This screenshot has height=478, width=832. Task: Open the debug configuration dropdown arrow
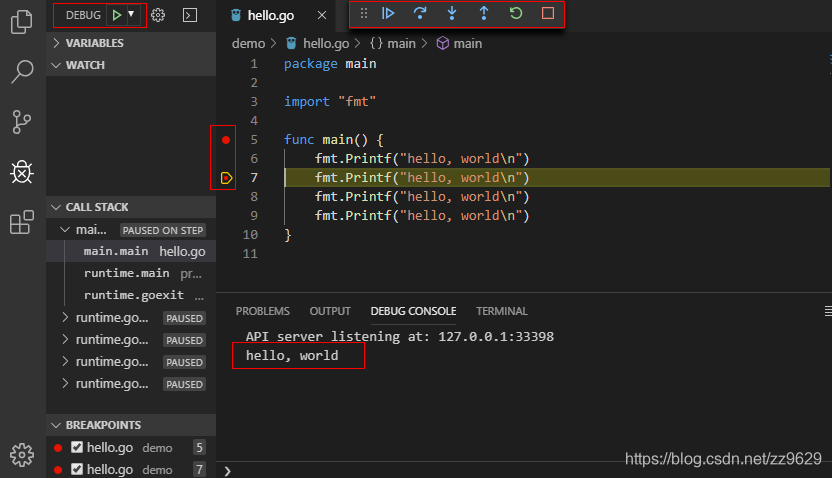point(131,14)
